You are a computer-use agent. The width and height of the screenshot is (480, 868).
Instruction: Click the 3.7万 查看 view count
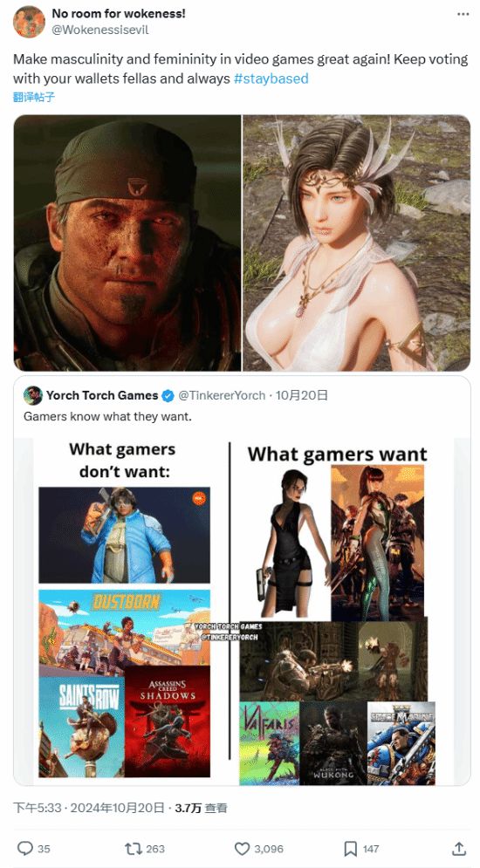(x=201, y=808)
